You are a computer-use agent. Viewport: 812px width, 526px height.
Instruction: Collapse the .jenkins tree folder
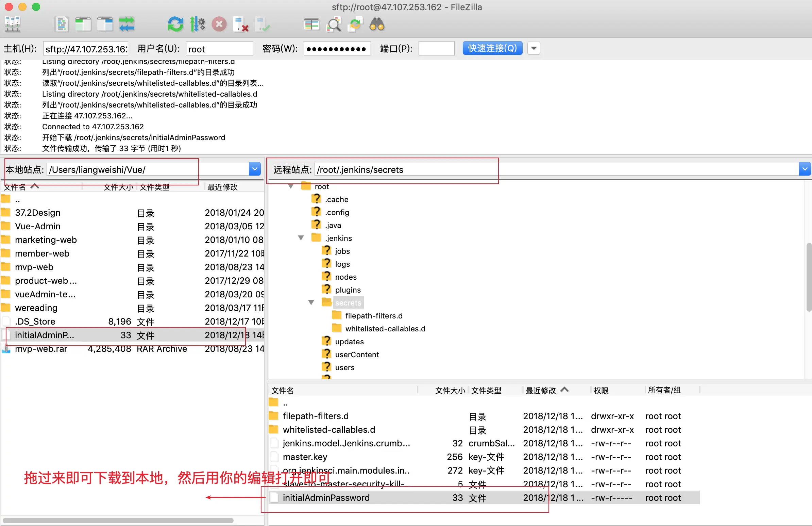301,238
